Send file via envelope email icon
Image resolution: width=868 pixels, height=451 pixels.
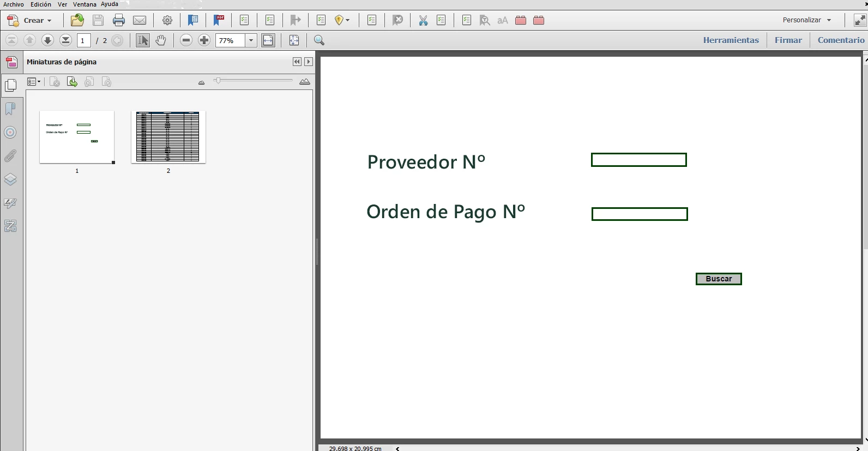tap(140, 20)
